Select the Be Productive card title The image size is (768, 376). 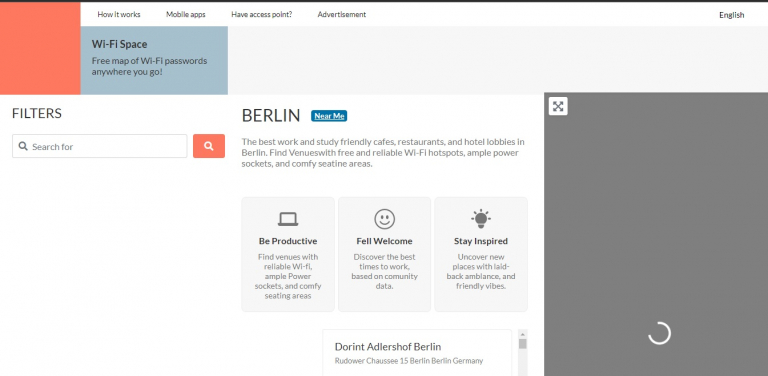pos(288,241)
